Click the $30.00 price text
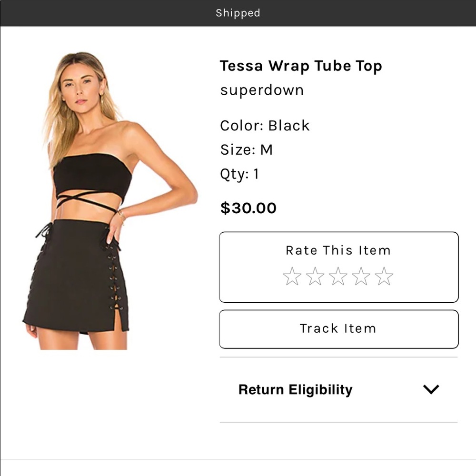The image size is (476, 476). (248, 208)
